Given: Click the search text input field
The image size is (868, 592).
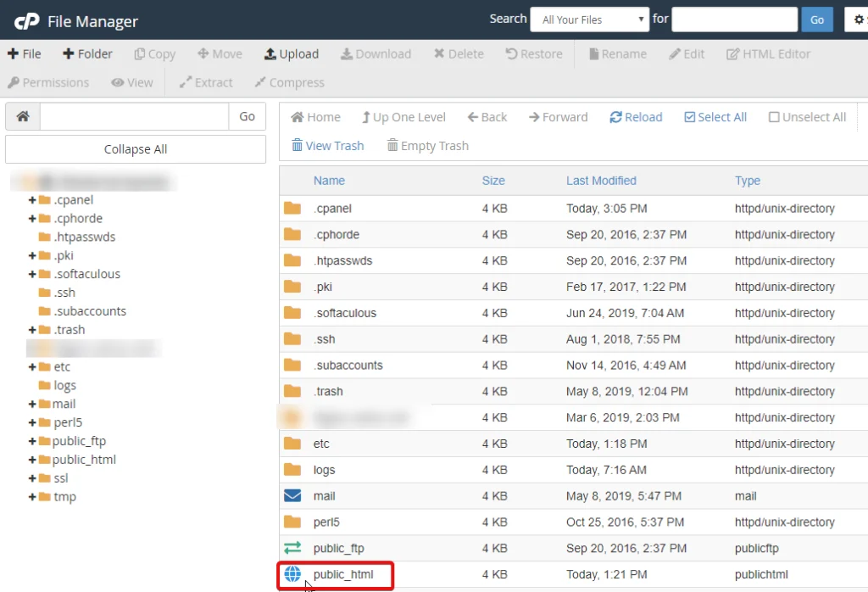Looking at the screenshot, I should point(734,20).
